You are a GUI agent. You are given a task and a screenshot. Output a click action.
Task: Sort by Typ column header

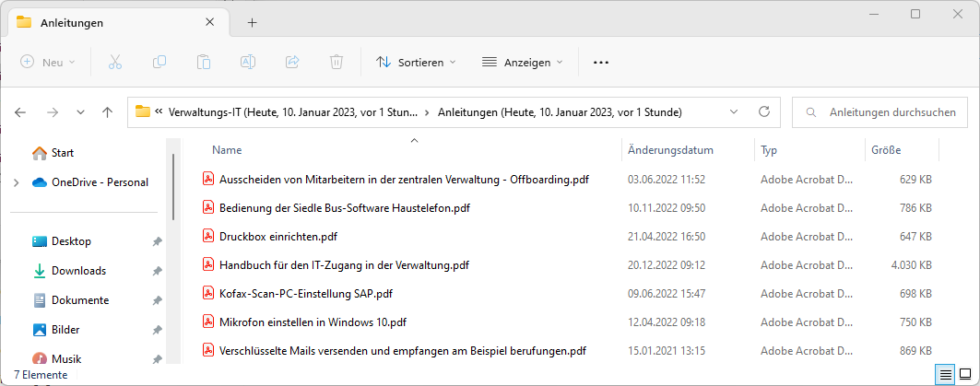(768, 150)
